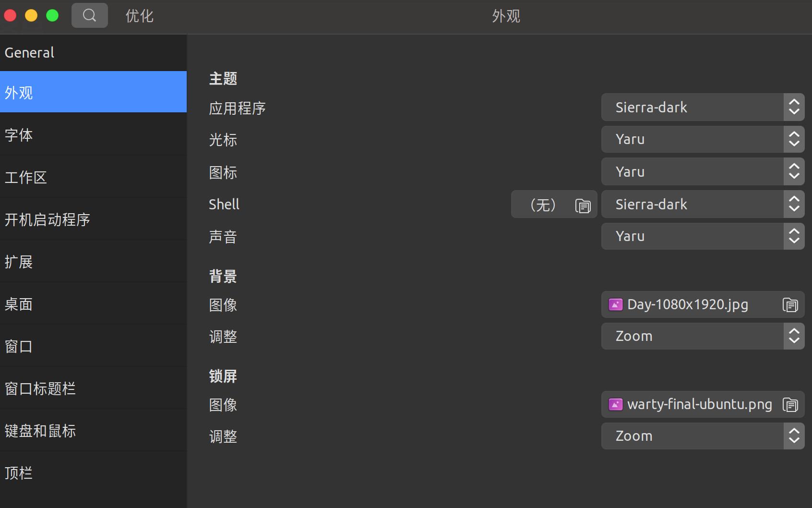Click the 背景 section heading
The width and height of the screenshot is (812, 508).
223,276
